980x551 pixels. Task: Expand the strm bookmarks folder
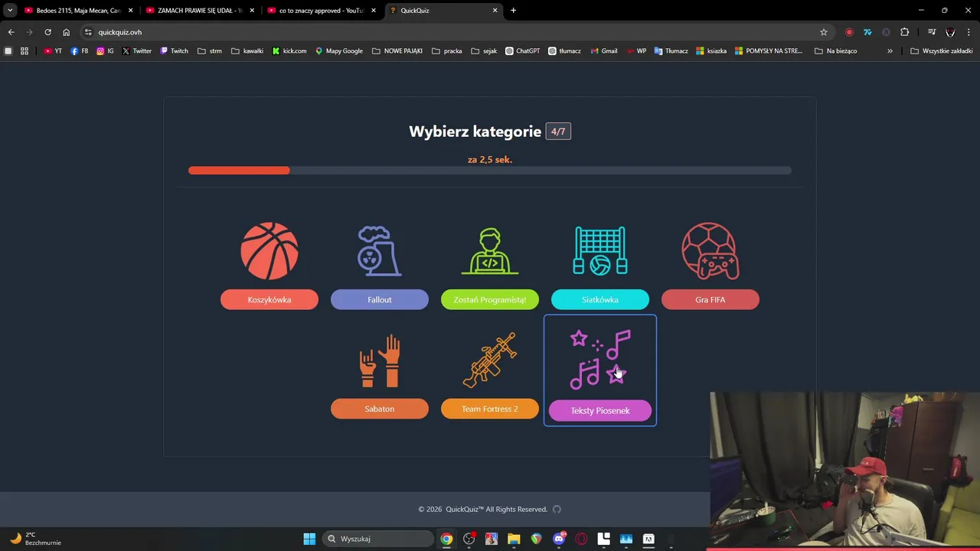[210, 51]
